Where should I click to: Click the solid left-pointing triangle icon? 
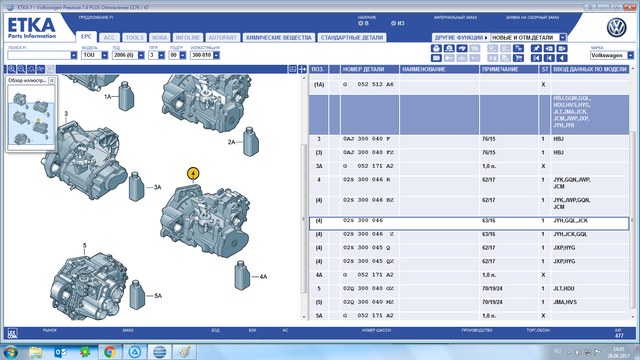point(562,58)
